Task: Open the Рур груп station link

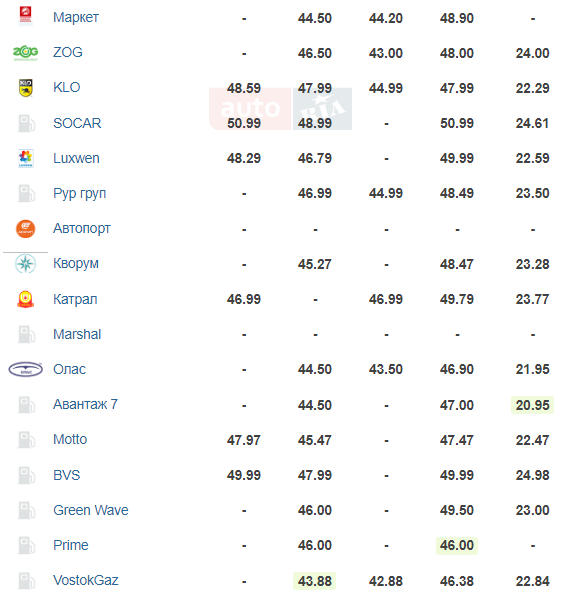Action: 79,194
